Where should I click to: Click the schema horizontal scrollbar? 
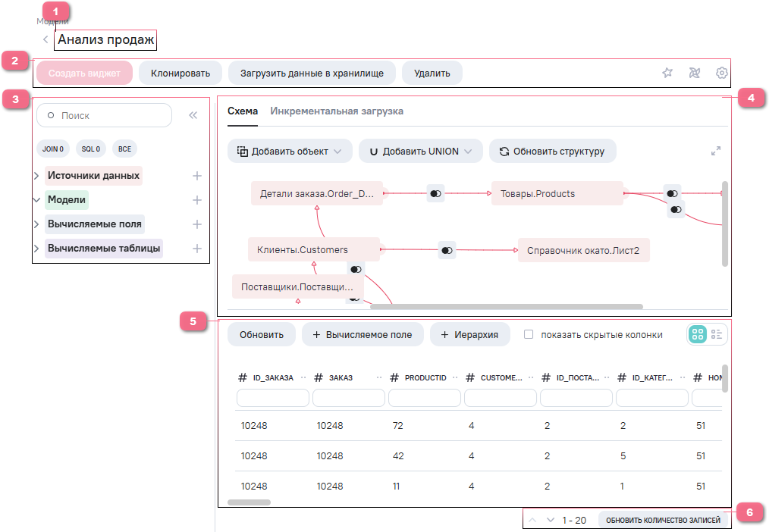pos(506,307)
